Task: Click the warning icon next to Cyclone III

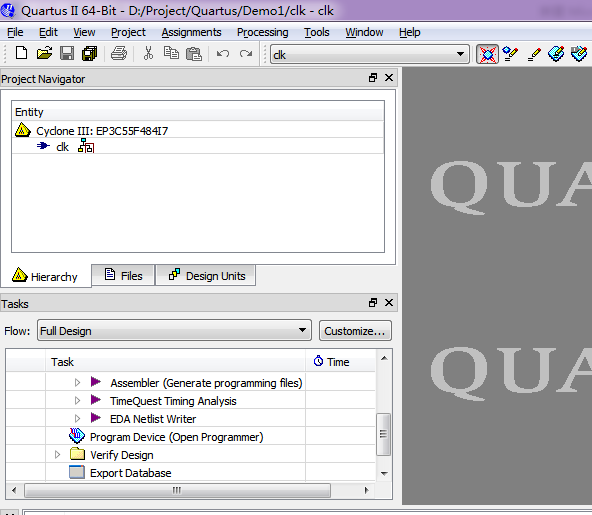Action: pos(23,130)
